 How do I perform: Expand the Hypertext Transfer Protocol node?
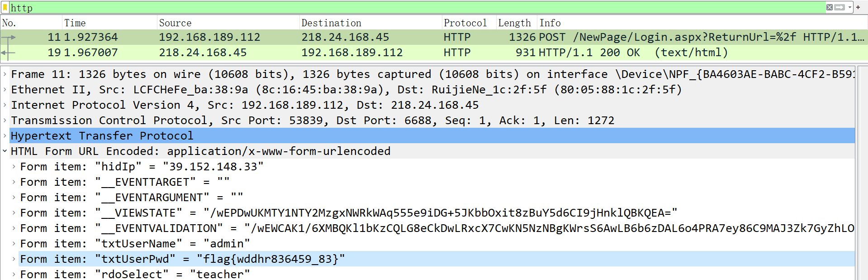pyautogui.click(x=5, y=135)
